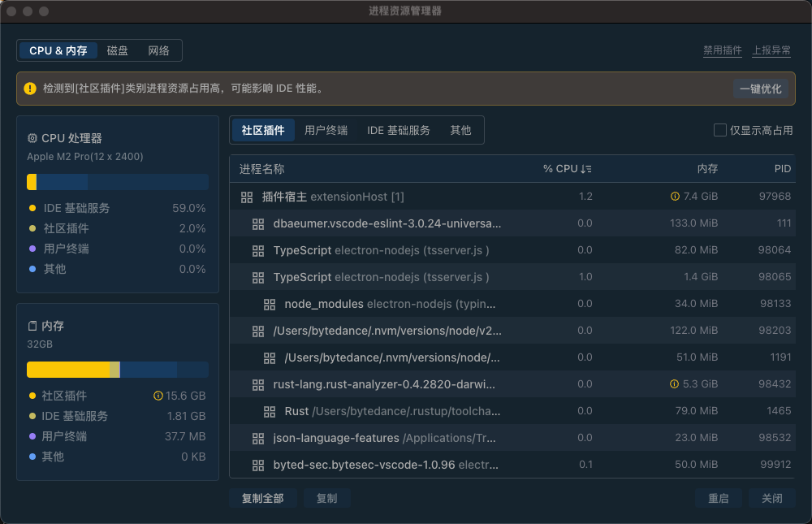The image size is (812, 524).
Task: Click the 插件宿主 extensionHost process icon
Action: click(247, 197)
